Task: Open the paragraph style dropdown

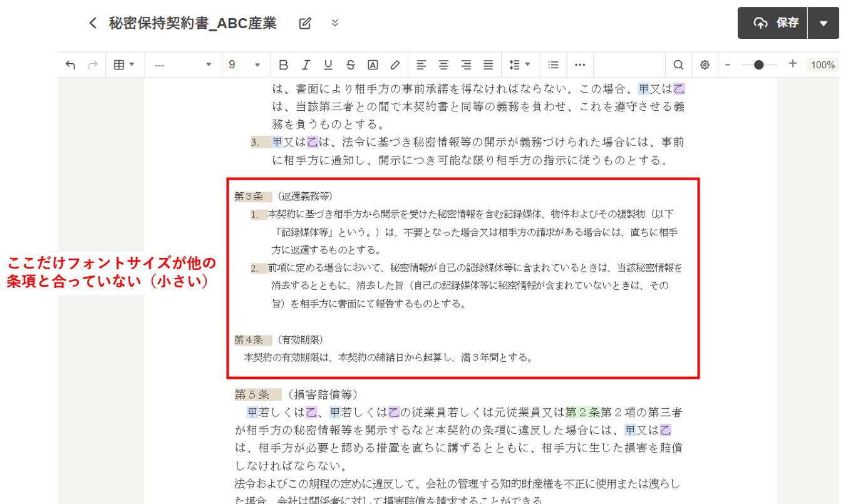Action: [183, 64]
